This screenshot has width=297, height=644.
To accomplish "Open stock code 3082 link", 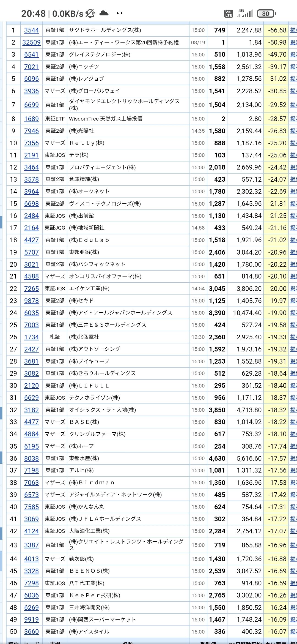I will pos(31,373).
